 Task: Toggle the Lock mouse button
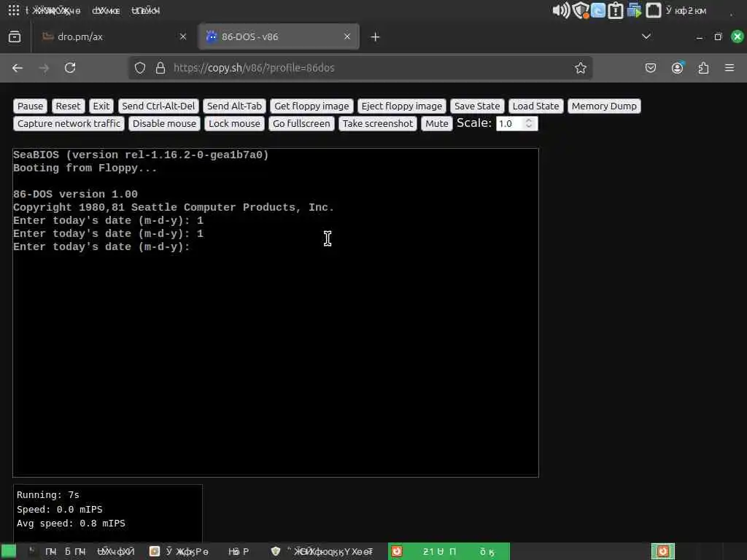pyautogui.click(x=234, y=123)
